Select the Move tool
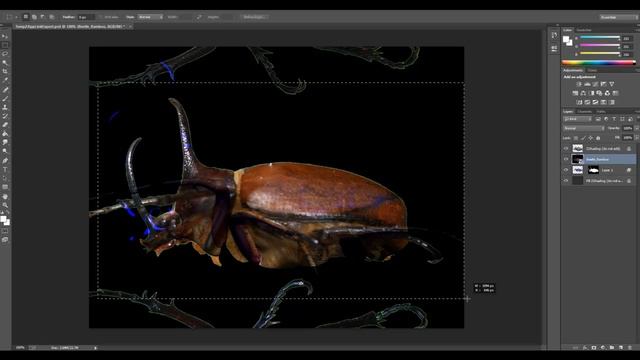Image resolution: width=640 pixels, height=360 pixels. 5,36
